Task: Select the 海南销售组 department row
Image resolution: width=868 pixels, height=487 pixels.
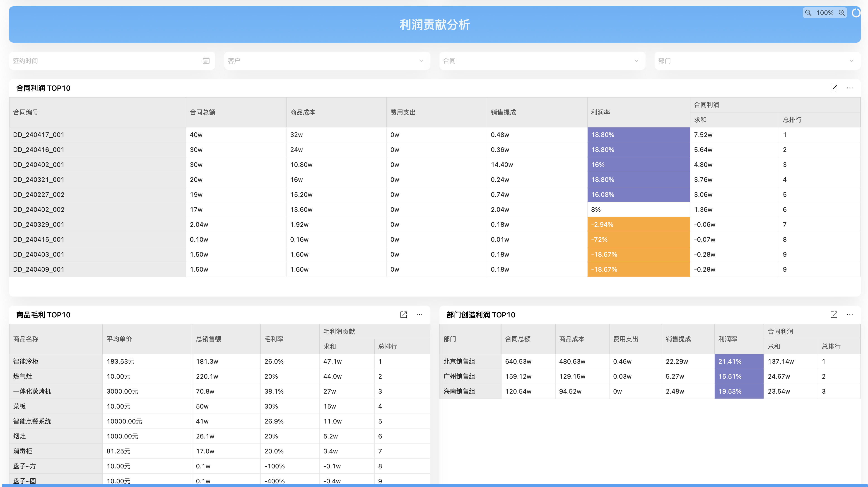Action: (x=650, y=391)
